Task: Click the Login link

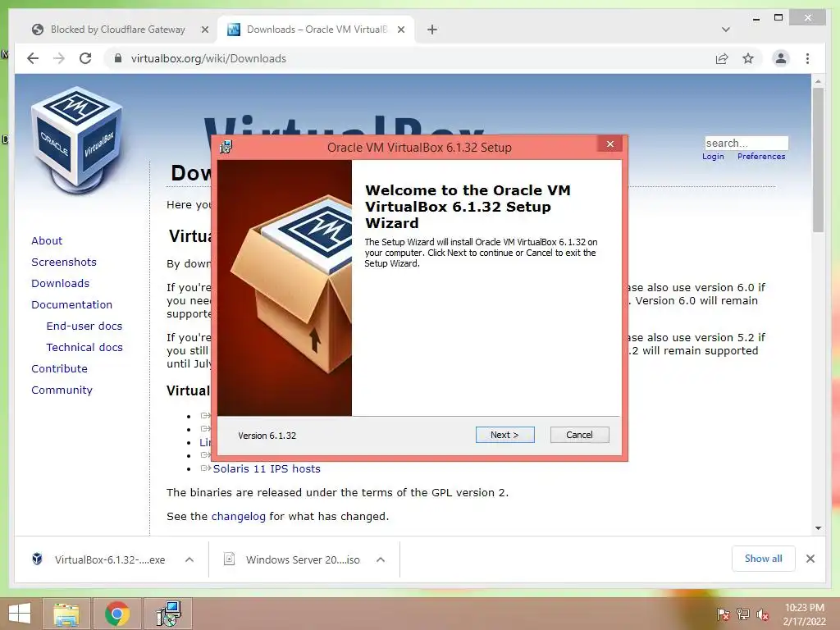Action: coord(713,157)
